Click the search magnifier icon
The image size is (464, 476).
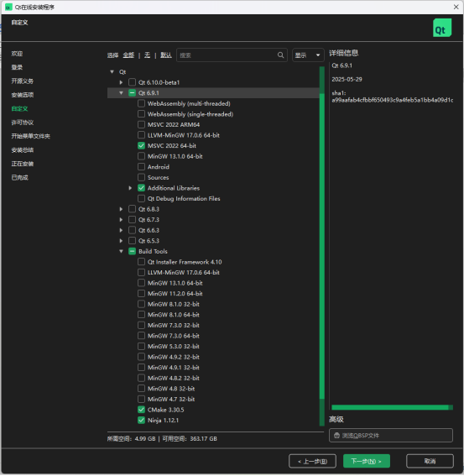pos(280,55)
